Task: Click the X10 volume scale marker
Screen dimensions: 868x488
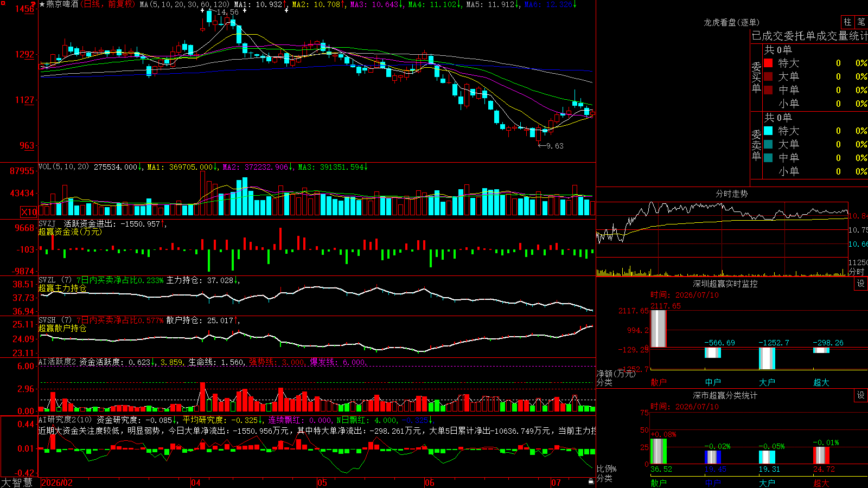Action: (29, 212)
